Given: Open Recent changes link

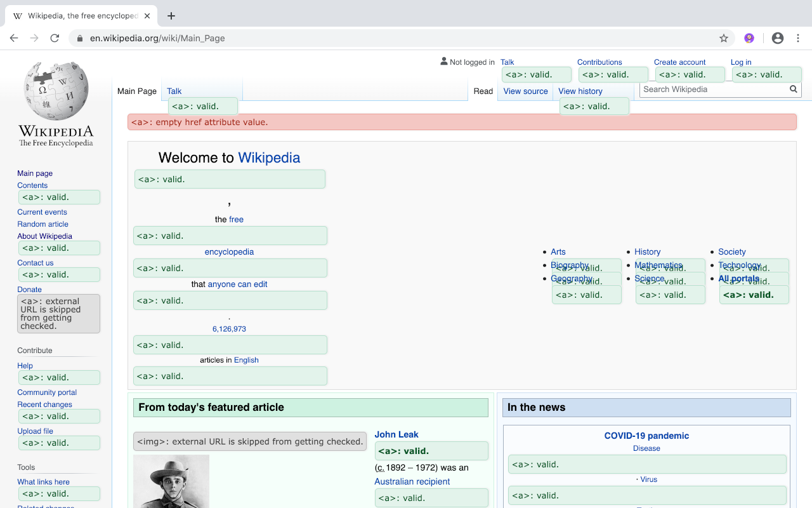Looking at the screenshot, I should [x=44, y=404].
